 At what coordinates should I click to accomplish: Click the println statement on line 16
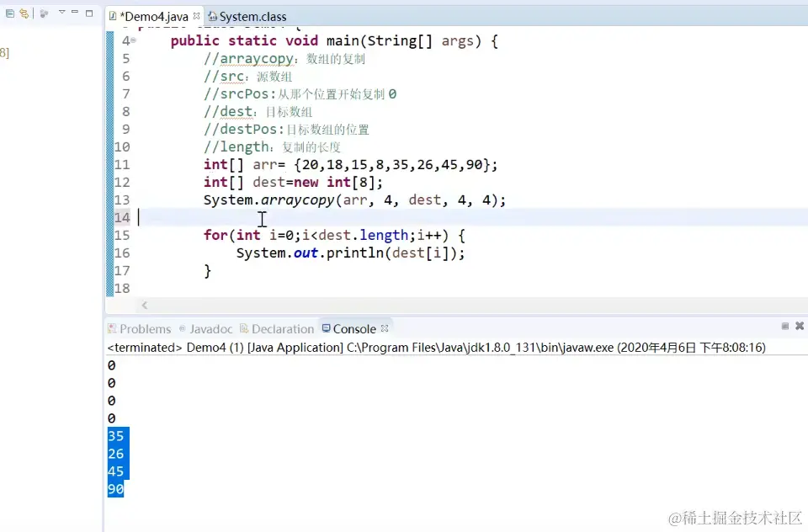coord(350,253)
